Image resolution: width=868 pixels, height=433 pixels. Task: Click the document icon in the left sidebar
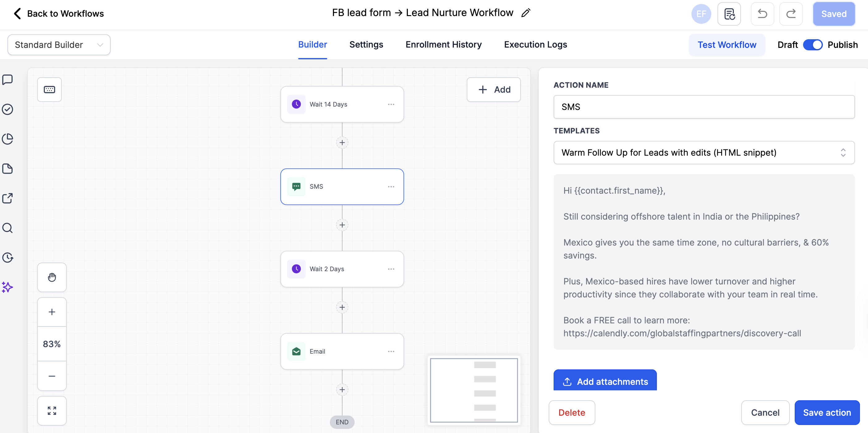point(7,168)
